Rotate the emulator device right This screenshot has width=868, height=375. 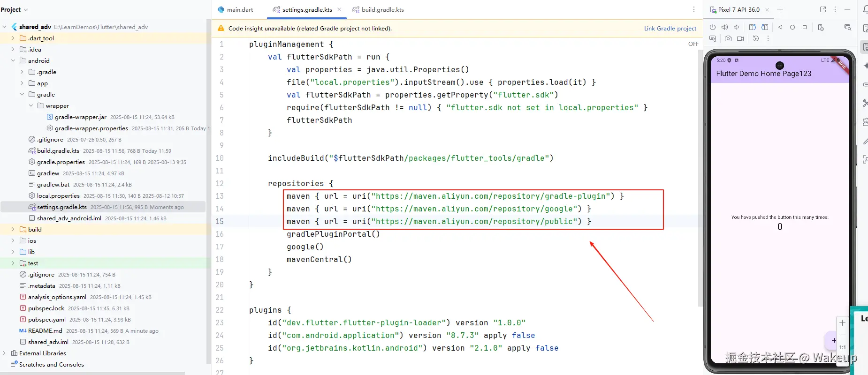pos(765,27)
